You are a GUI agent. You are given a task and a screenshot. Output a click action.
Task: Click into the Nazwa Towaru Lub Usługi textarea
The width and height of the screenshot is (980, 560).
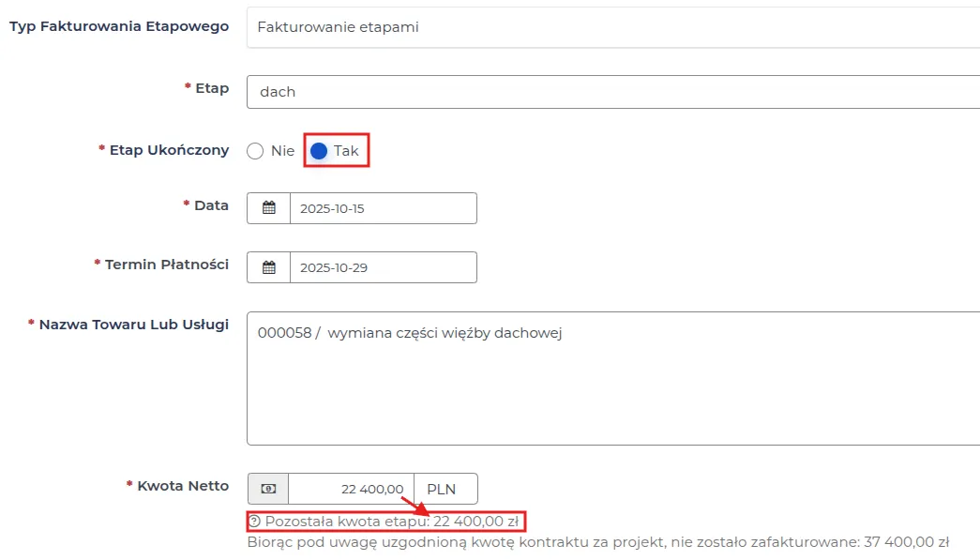point(613,378)
